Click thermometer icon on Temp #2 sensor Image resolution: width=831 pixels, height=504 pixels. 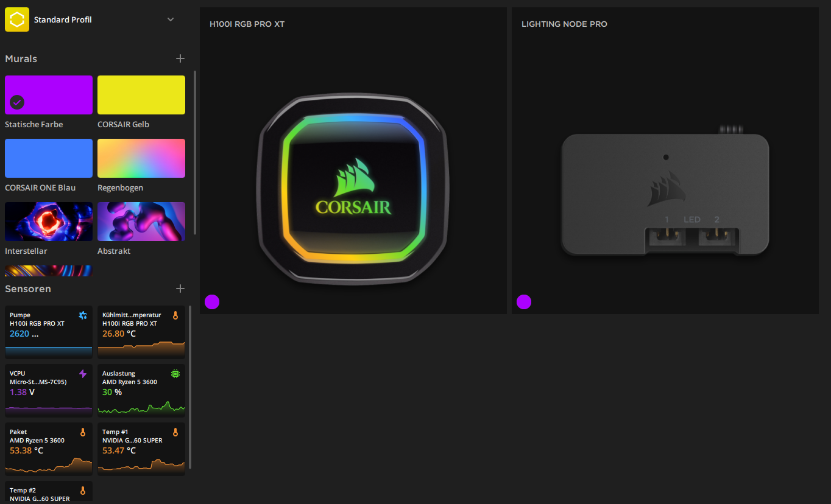click(x=83, y=491)
